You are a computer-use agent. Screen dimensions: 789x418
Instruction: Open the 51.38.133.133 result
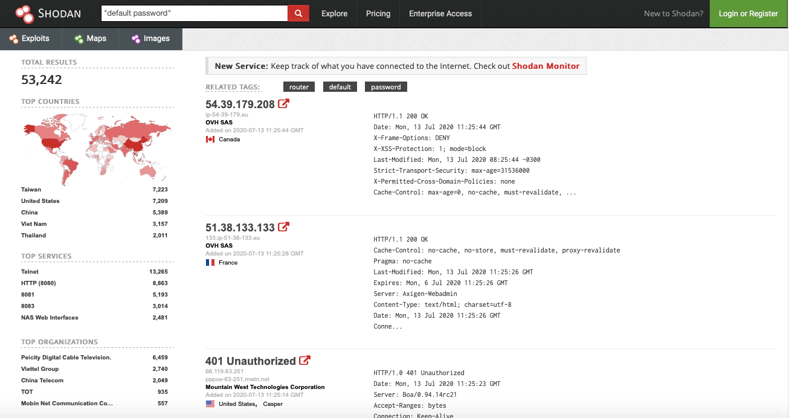[x=240, y=227]
